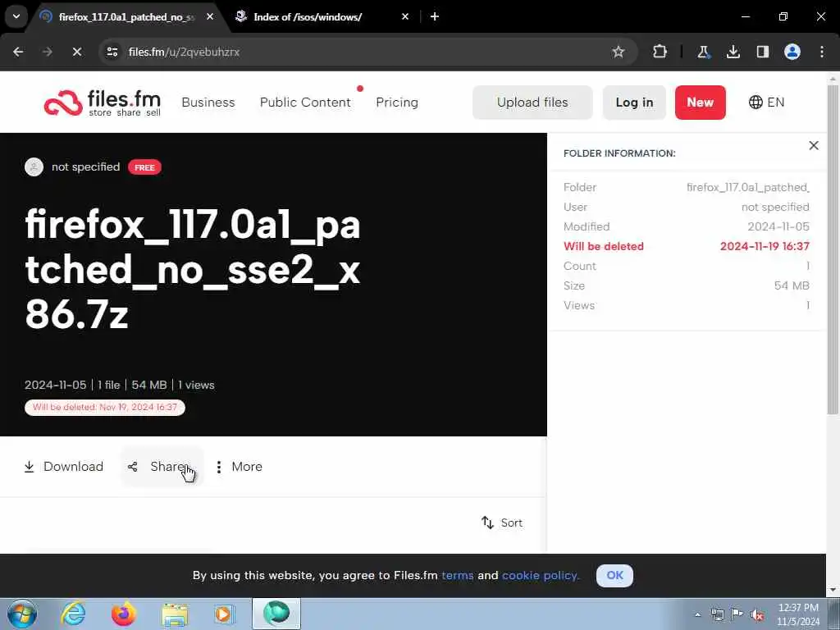Open Windows Explorer from taskbar
Screen dimensions: 840x630
click(175, 614)
